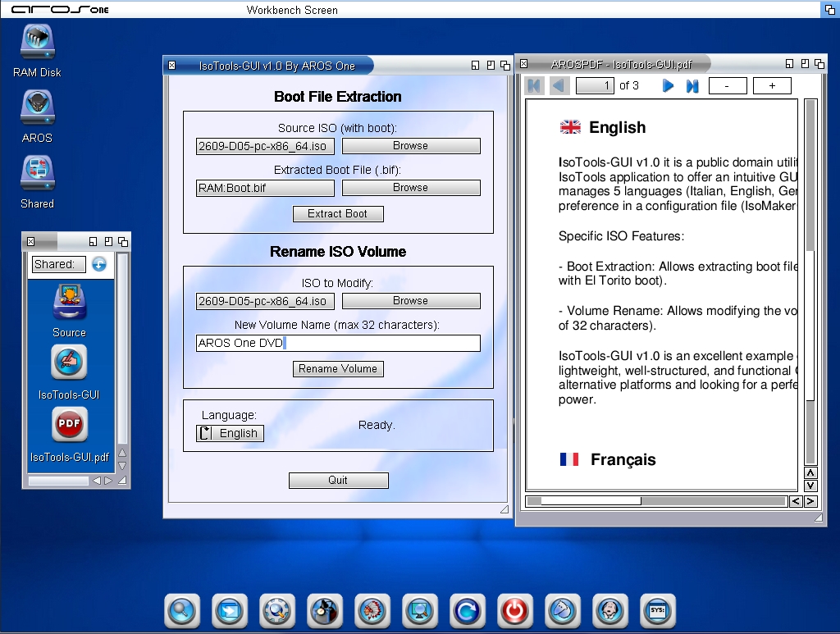Click the monitor with magnifier dock icon

coord(419,610)
